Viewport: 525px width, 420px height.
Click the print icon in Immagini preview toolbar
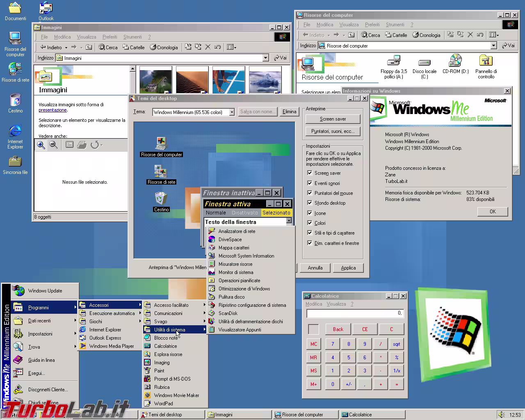pos(82,145)
